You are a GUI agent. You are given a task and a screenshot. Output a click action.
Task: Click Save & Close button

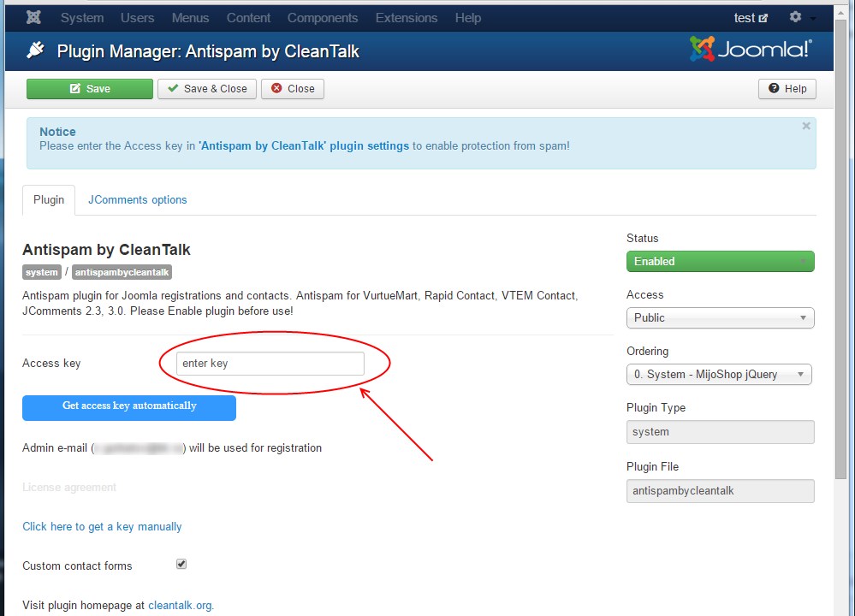point(207,89)
